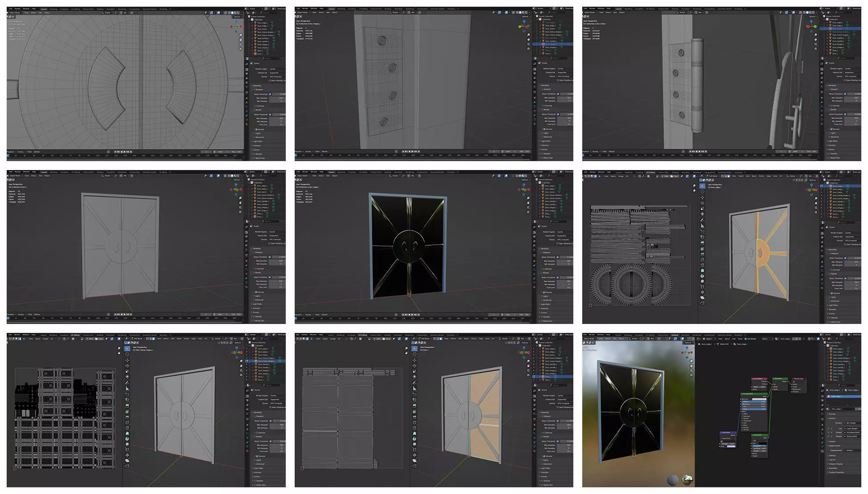Open the Surface Mix Shader dropdown in material properties
Screen dimensions: 868x494
point(852,423)
